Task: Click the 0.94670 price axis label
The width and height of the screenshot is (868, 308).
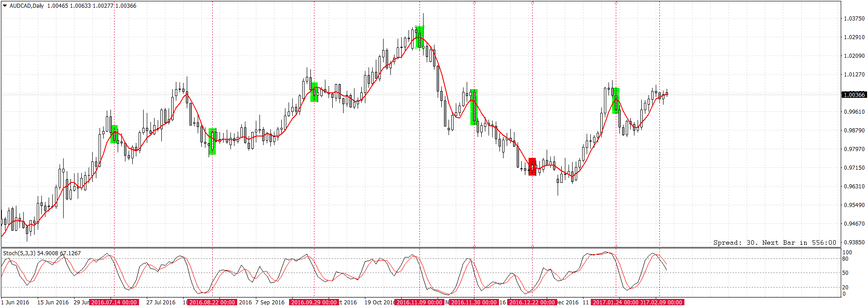Action: 854,224
